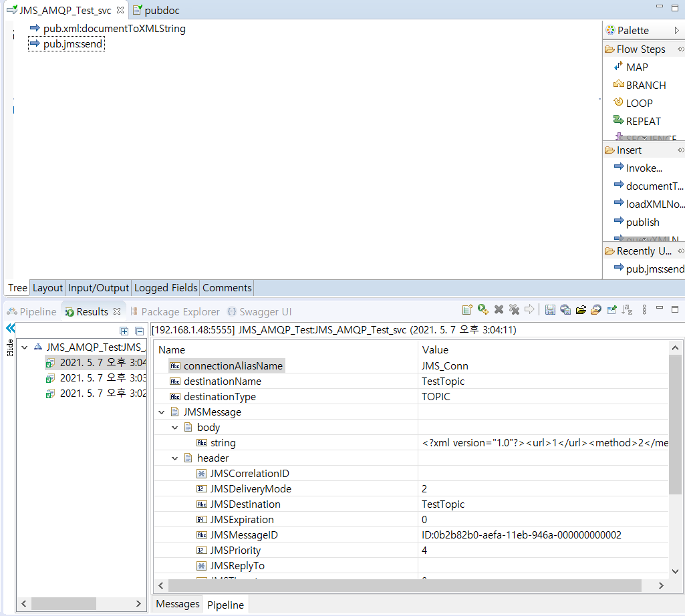This screenshot has width=685, height=616.
Task: Select the pub.xml:documentToXMLString flow step
Action: [x=114, y=29]
